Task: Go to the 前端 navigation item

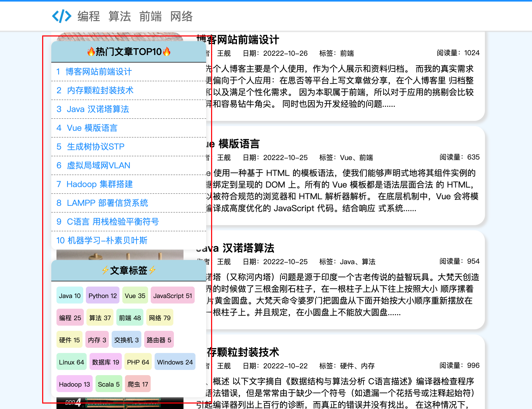Action: (x=150, y=16)
